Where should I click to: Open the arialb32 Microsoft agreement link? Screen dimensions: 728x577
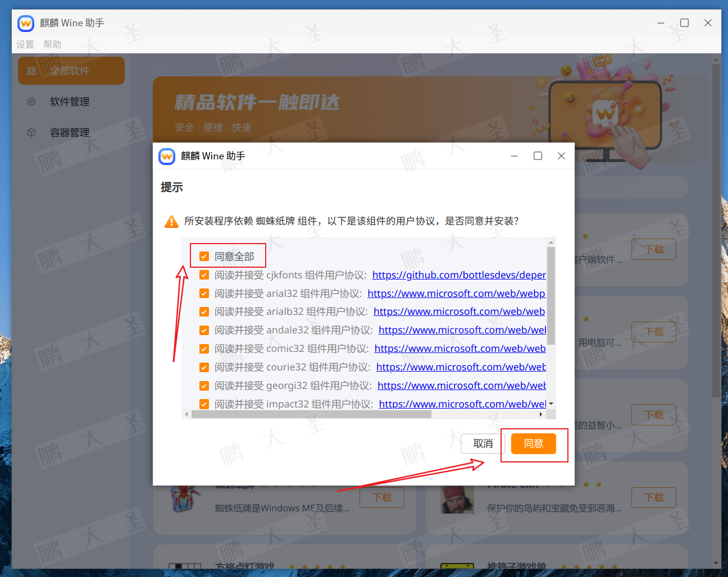[x=459, y=312]
